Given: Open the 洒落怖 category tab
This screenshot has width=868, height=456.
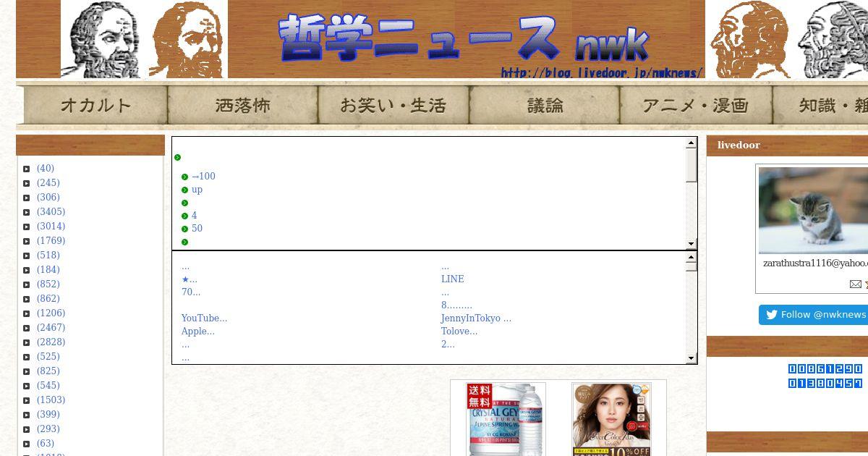Looking at the screenshot, I should coord(242,106).
